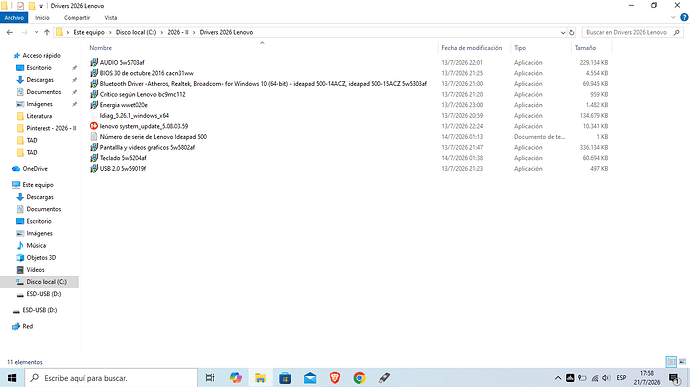Image resolution: width=690 pixels, height=387 pixels.
Task: Open the Help question mark icon
Action: pyautogui.click(x=684, y=18)
